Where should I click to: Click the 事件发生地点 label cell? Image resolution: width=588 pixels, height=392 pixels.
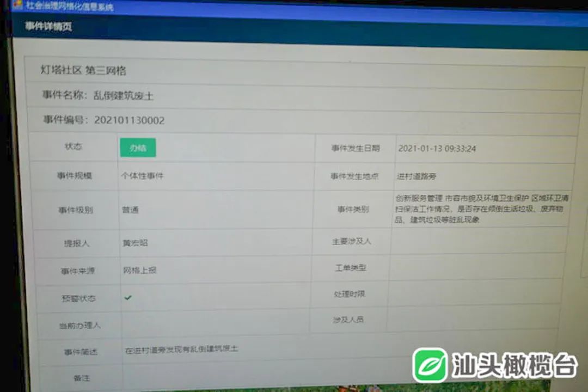pyautogui.click(x=354, y=176)
